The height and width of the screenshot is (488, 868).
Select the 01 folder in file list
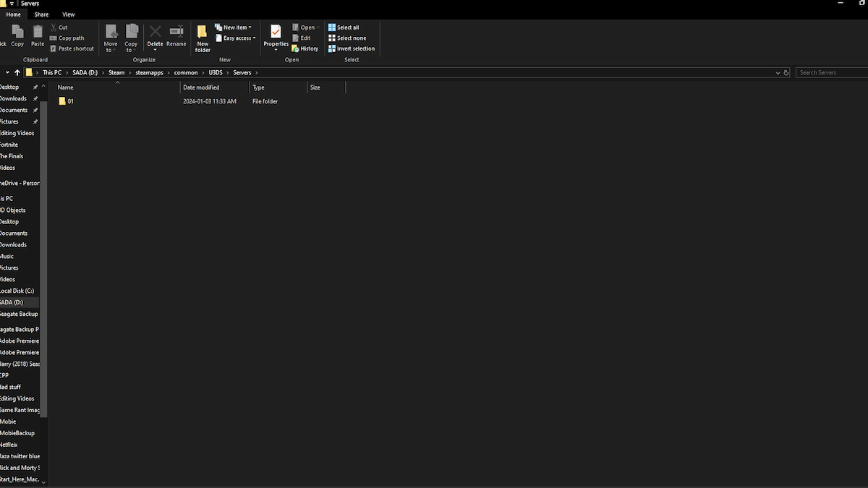pos(70,101)
